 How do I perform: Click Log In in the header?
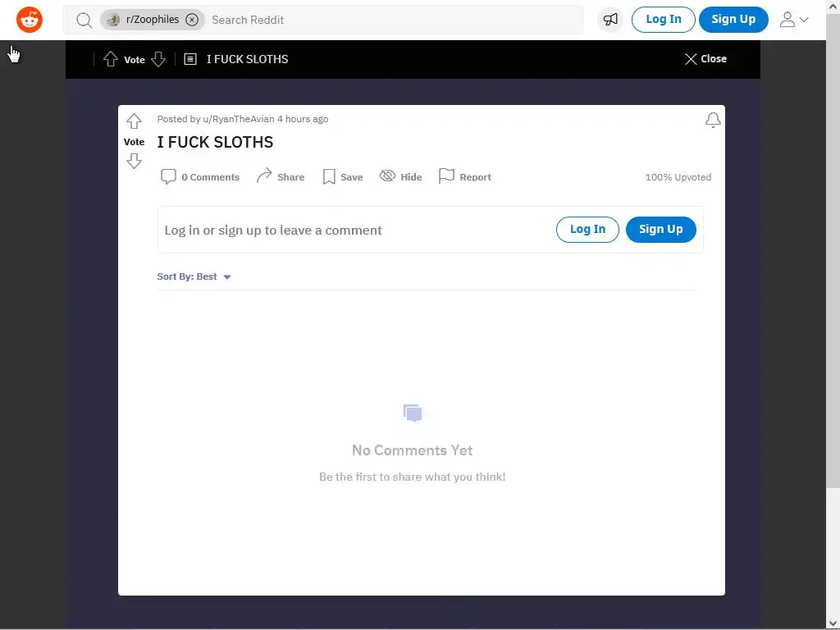click(x=663, y=20)
